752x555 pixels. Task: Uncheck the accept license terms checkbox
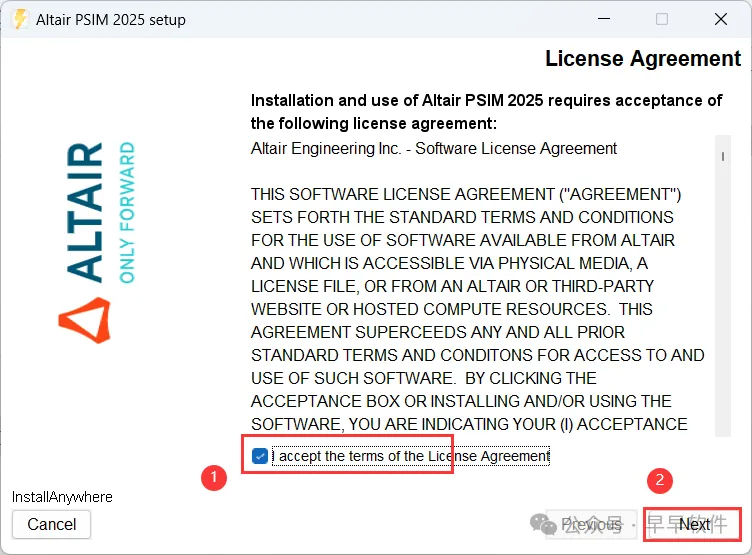coord(259,456)
